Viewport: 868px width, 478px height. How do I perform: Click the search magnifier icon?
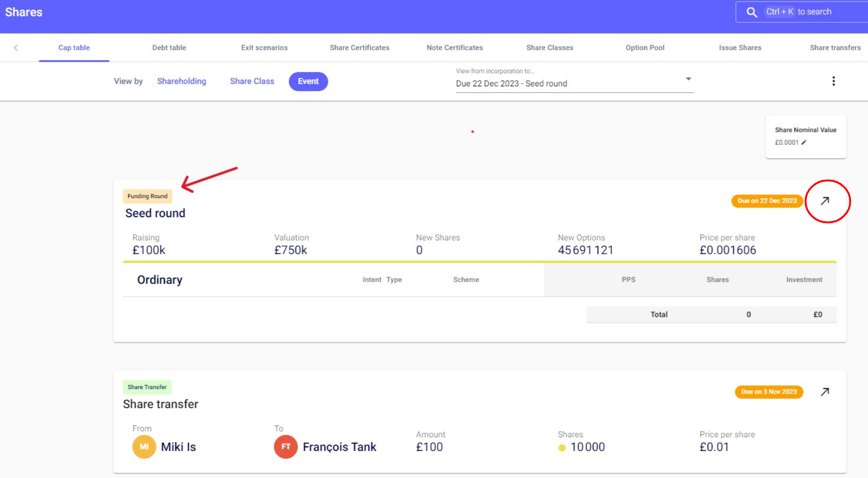coord(752,12)
